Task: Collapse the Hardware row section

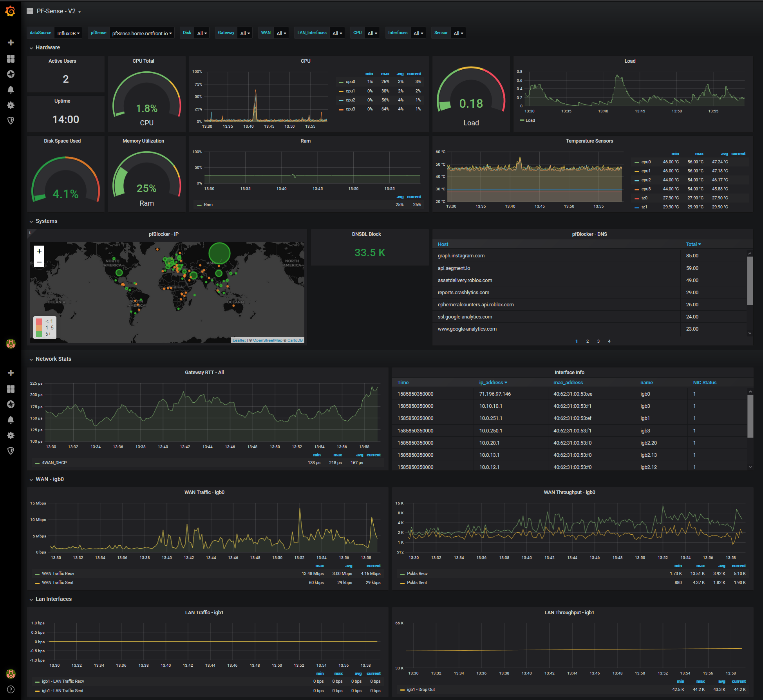Action: coord(47,47)
